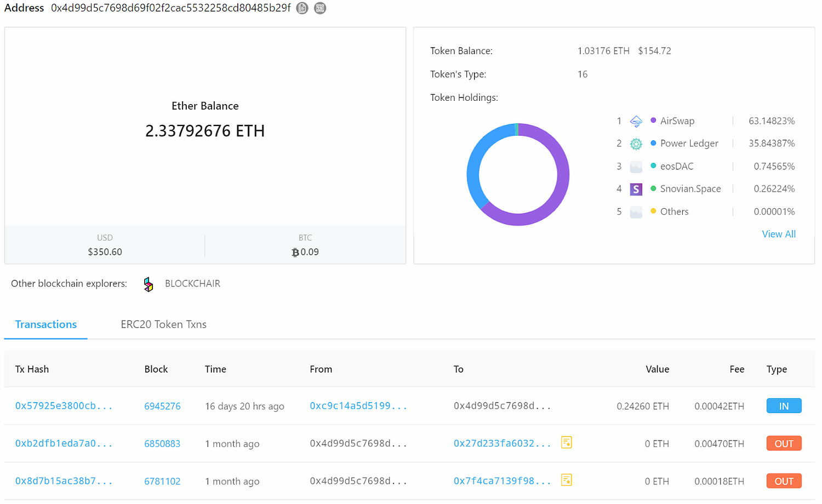Click the AirSwap token logo
This screenshot has width=822, height=504.
click(636, 121)
